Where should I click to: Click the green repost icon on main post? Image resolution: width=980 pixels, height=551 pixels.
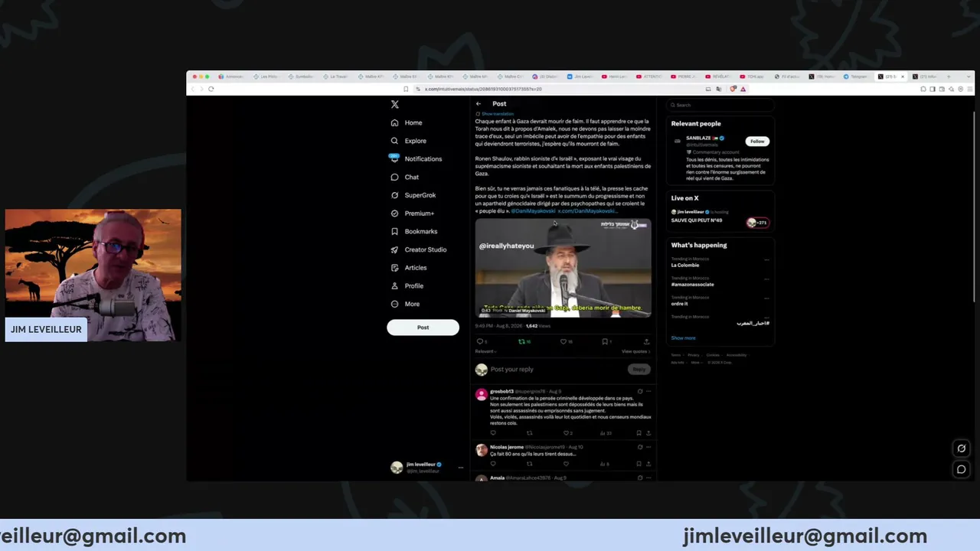click(x=522, y=341)
